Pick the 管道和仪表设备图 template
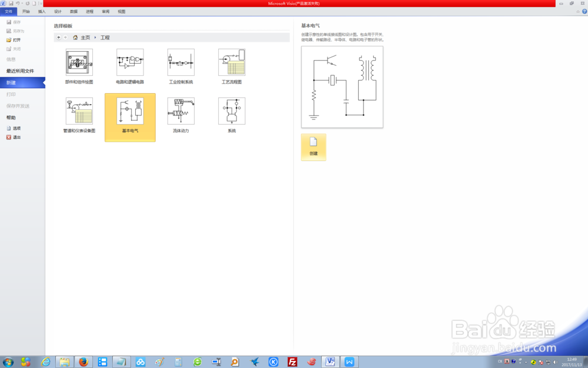The image size is (588, 368). 79,115
